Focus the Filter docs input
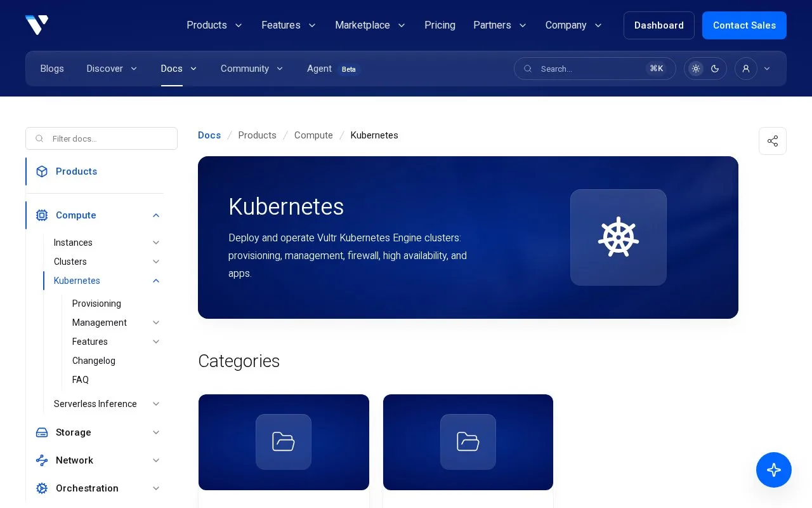This screenshot has width=812, height=508. point(101,138)
